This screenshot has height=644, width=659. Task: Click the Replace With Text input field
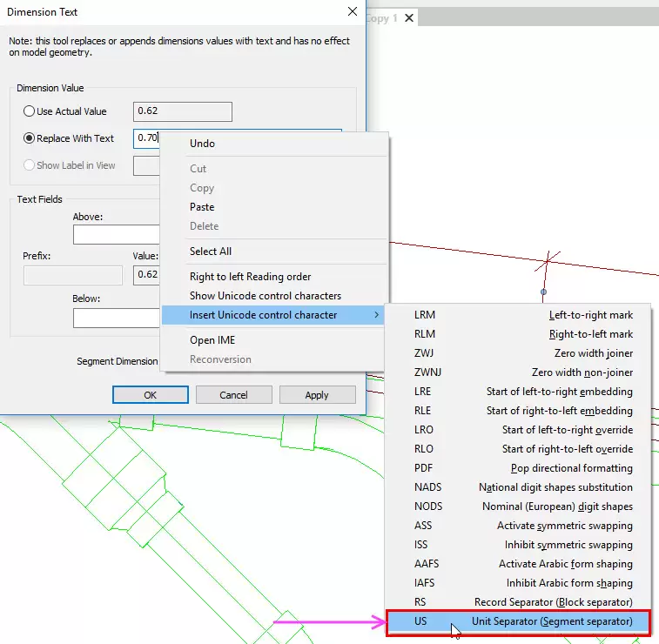(x=146, y=138)
